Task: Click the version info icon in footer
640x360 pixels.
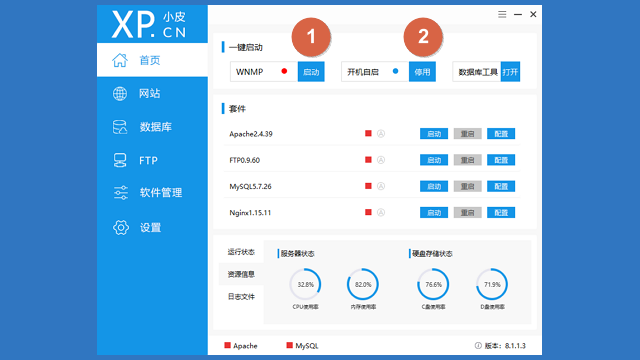Action: [478, 346]
